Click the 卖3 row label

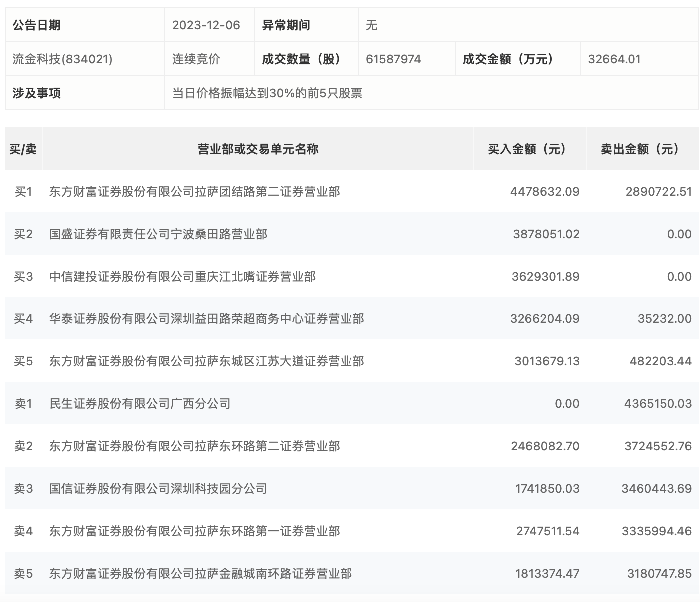[x=23, y=489]
